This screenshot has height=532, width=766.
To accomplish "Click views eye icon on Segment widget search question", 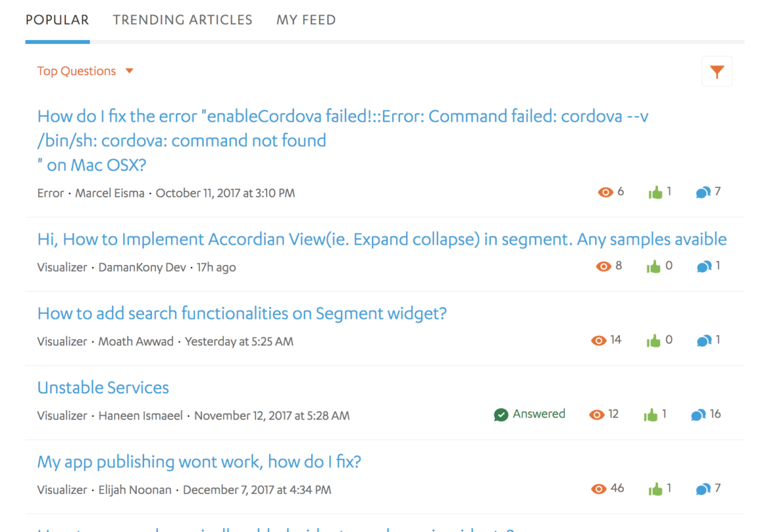I will click(x=598, y=341).
